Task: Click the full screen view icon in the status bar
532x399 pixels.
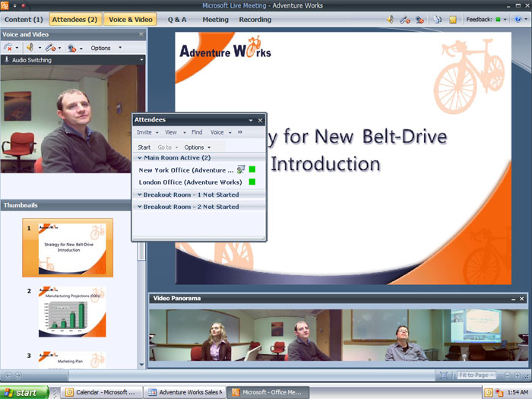Action: 443,375
